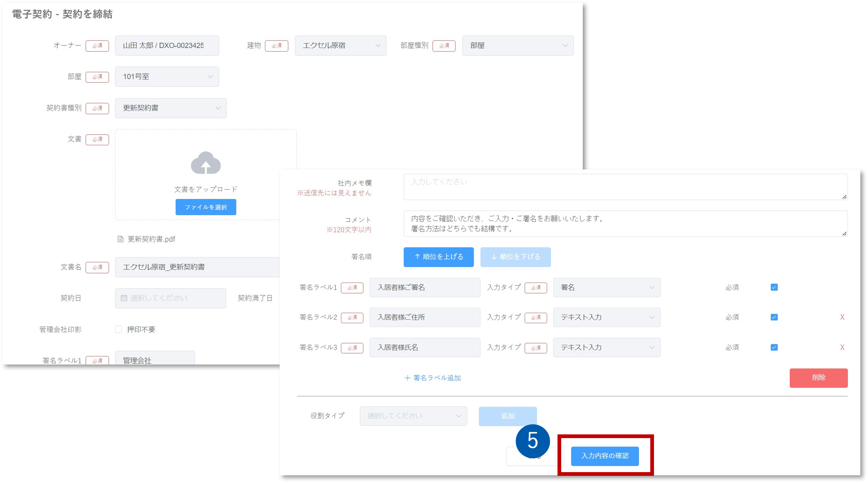Click the 更新契約書.pdf file icon

pos(120,239)
